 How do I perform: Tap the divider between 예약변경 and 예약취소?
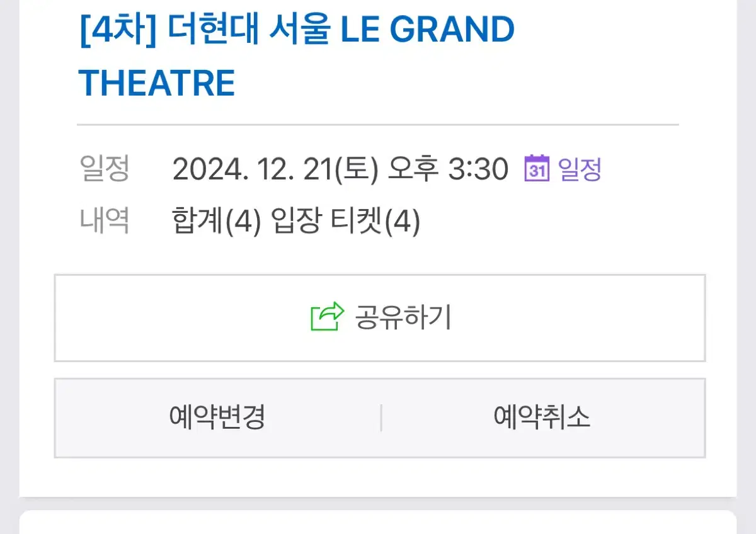pyautogui.click(x=381, y=418)
